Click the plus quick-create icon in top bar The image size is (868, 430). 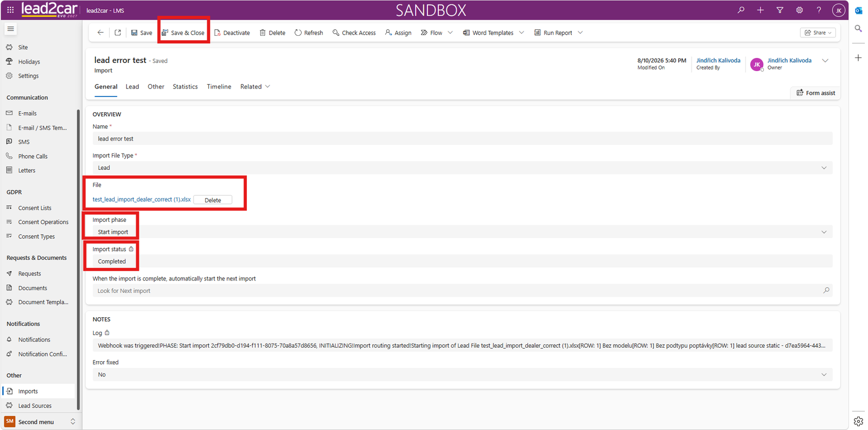click(761, 10)
